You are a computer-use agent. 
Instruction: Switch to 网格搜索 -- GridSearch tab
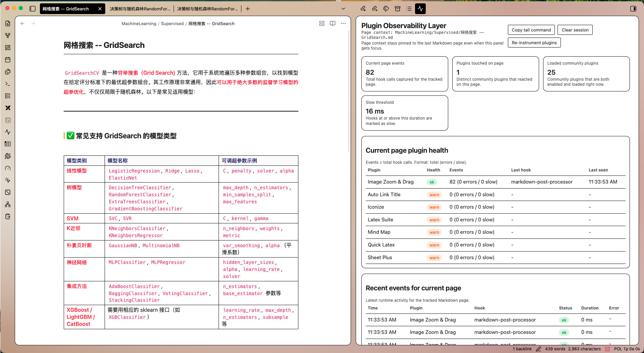66,9
